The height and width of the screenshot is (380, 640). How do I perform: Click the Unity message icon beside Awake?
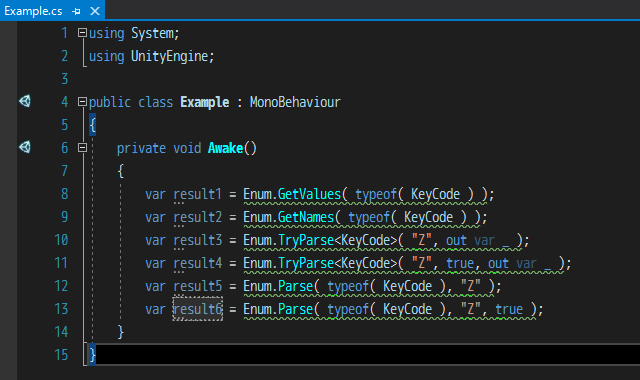pos(25,147)
